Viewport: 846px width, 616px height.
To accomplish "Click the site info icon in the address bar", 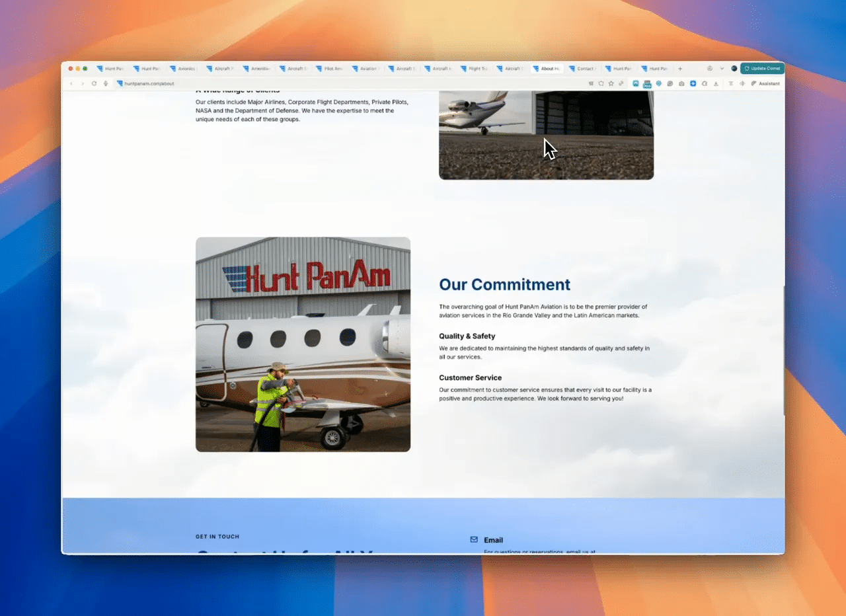I will click(121, 83).
